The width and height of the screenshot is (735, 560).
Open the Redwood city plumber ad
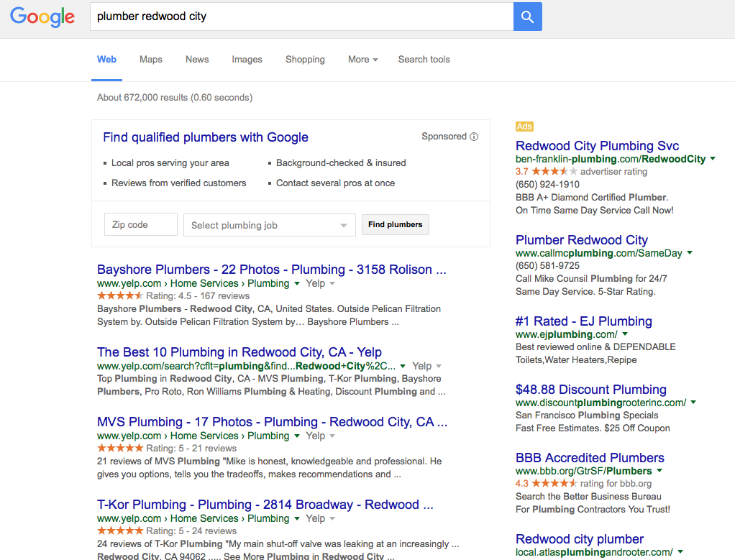(x=580, y=539)
